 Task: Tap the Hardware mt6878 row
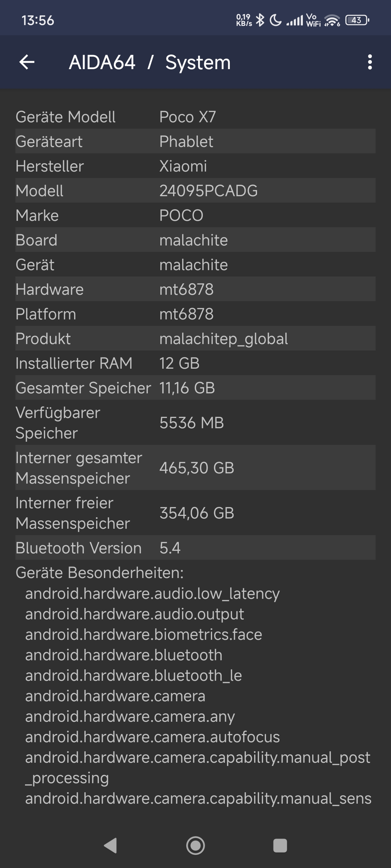tap(195, 289)
